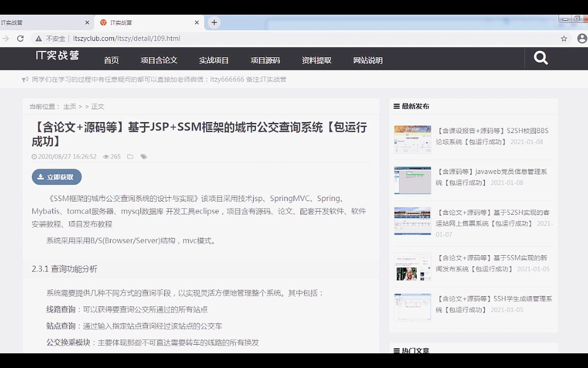Viewport: 588px width, 368px height.
Task: Reload the page with the refresh icon
Action: [20, 39]
